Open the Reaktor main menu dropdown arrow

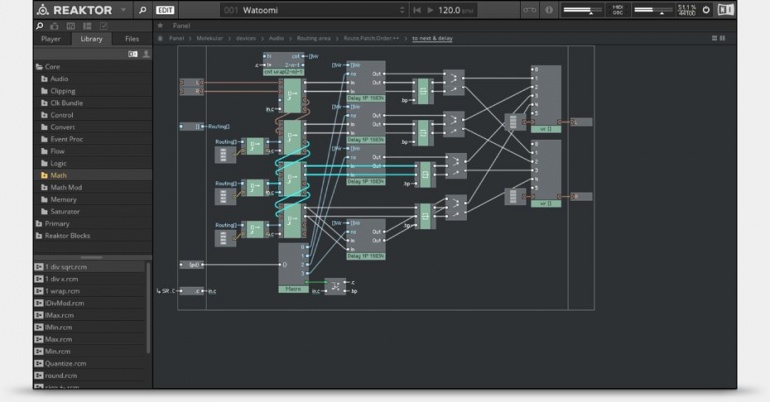(123, 10)
